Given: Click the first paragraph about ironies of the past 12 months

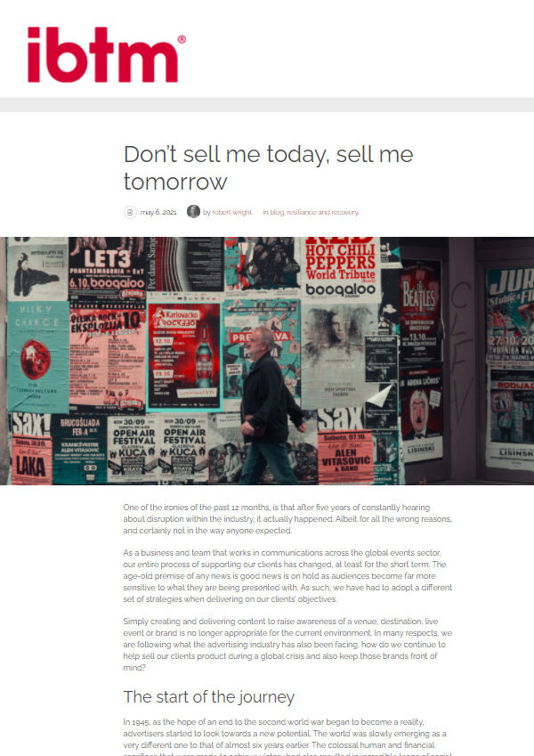Looking at the screenshot, I should 287,519.
